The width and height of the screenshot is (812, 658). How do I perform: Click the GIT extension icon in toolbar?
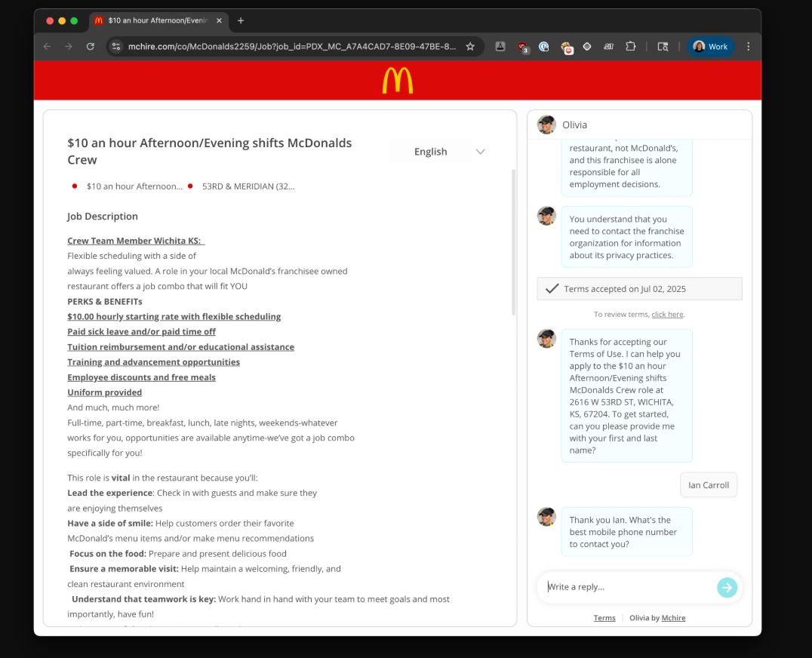(609, 46)
